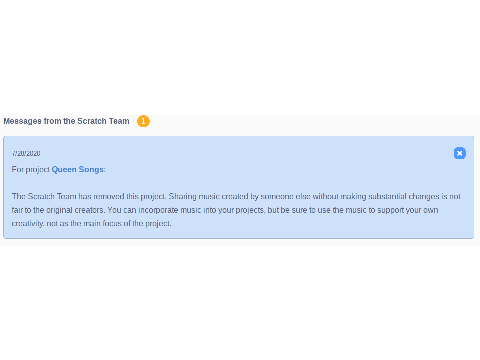Click the phrase 'support your own'
Viewport: 480px width, 360px height.
pyautogui.click(x=408, y=210)
